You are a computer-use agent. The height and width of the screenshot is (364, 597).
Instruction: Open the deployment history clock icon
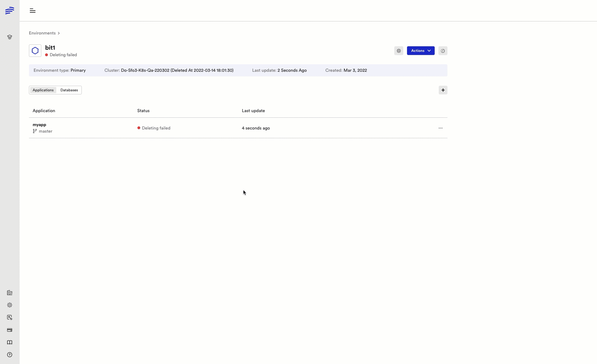pyautogui.click(x=443, y=51)
